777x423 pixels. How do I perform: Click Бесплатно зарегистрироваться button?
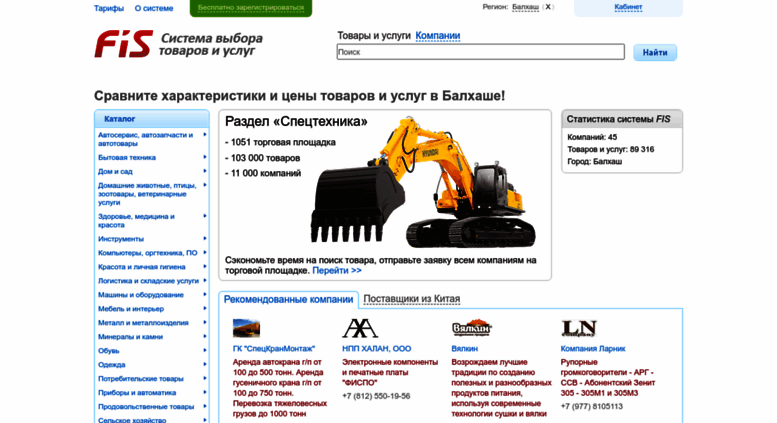tap(251, 8)
